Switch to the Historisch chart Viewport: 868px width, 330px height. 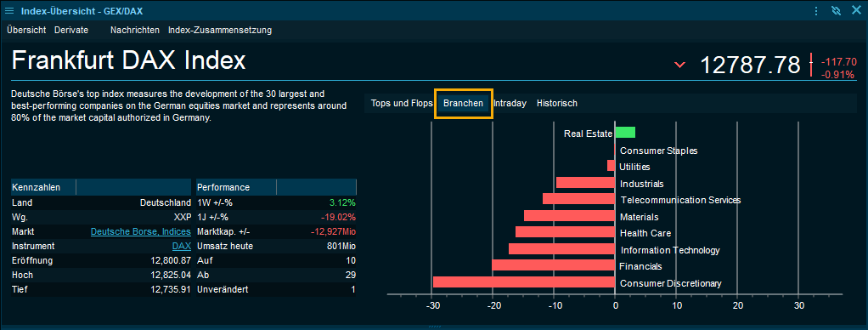[557, 103]
